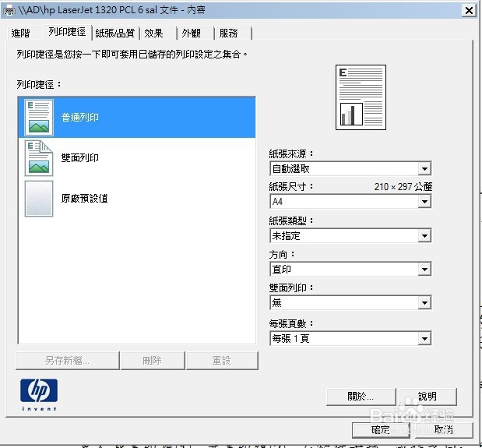Click the 普通列印 shortcut page icon

click(x=39, y=118)
